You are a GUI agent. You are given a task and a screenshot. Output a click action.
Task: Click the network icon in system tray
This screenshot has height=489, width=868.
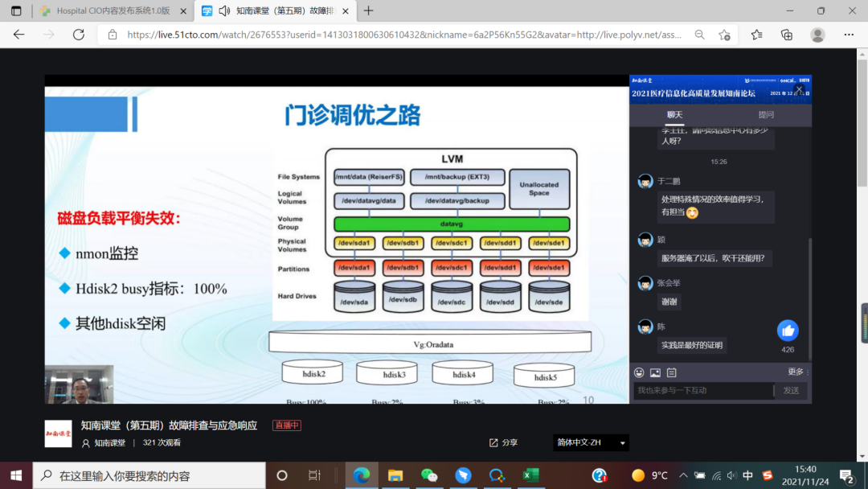716,475
